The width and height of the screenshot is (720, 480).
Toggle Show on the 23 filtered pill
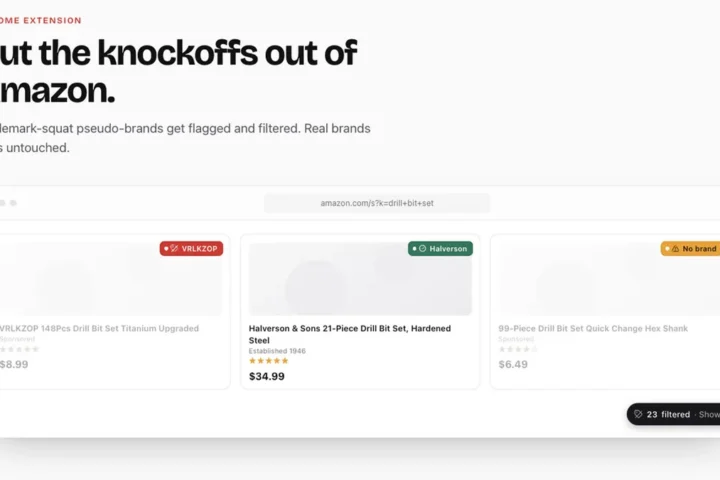709,414
